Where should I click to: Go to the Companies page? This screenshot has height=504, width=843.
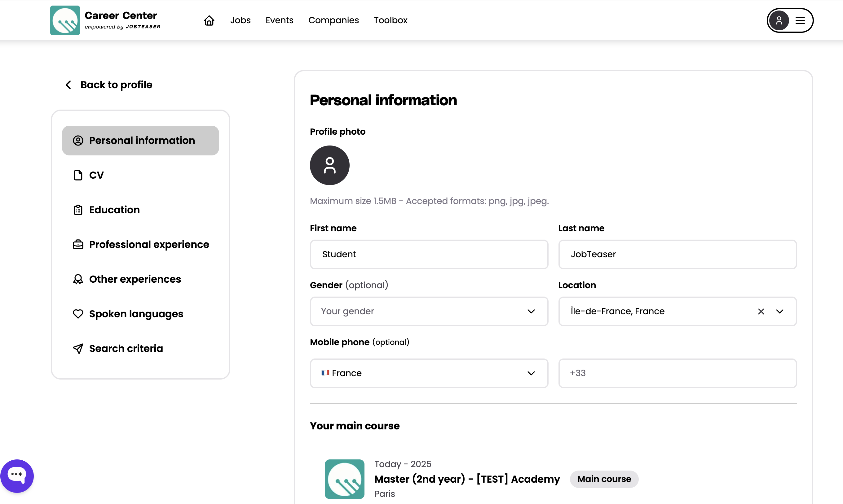333,20
